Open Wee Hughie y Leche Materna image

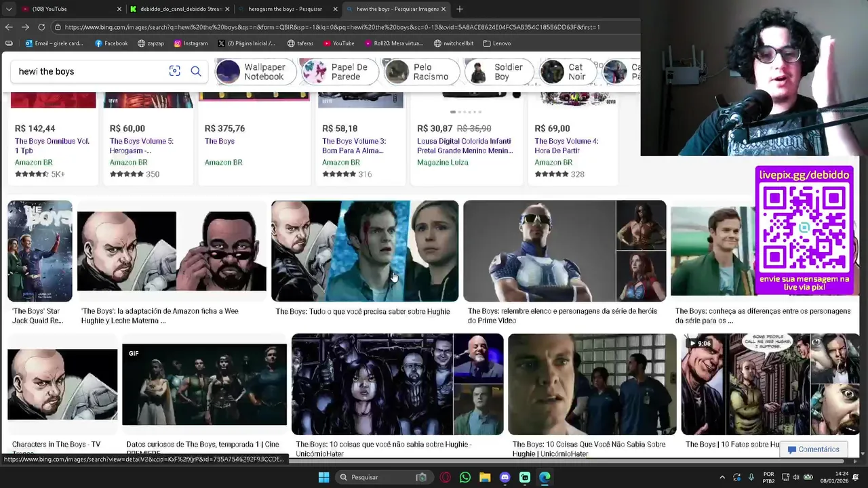(172, 251)
